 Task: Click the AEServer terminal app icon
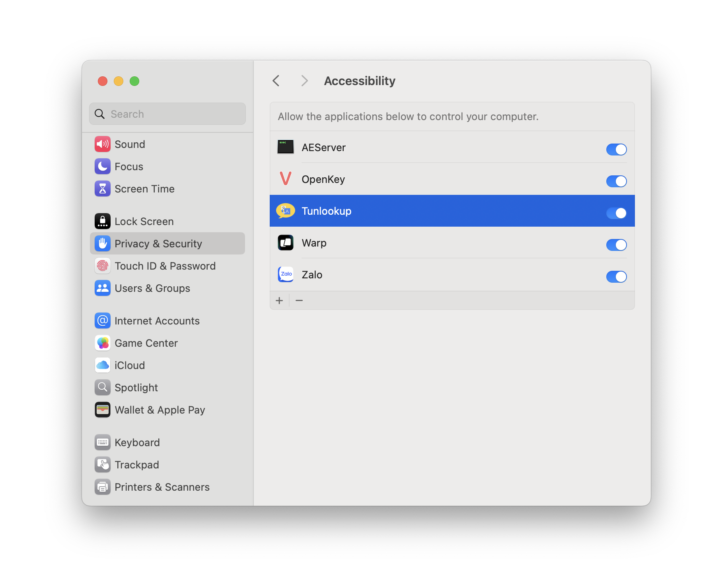tap(286, 147)
